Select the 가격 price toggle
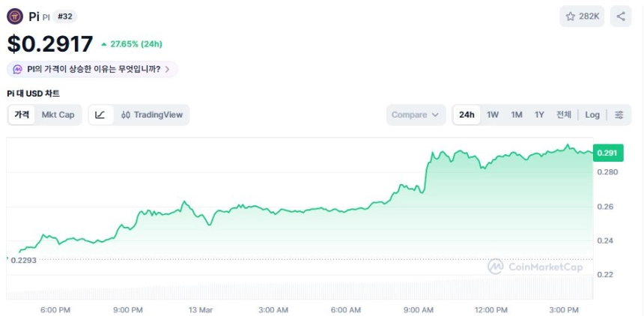Viewport: 644px width, 316px height. click(22, 115)
